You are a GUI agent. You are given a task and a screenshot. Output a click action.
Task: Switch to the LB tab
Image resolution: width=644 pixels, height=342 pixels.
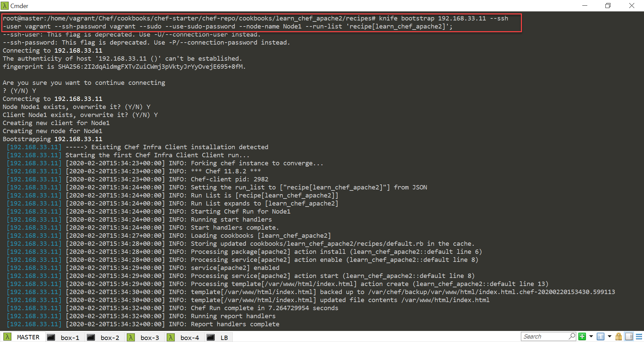224,338
